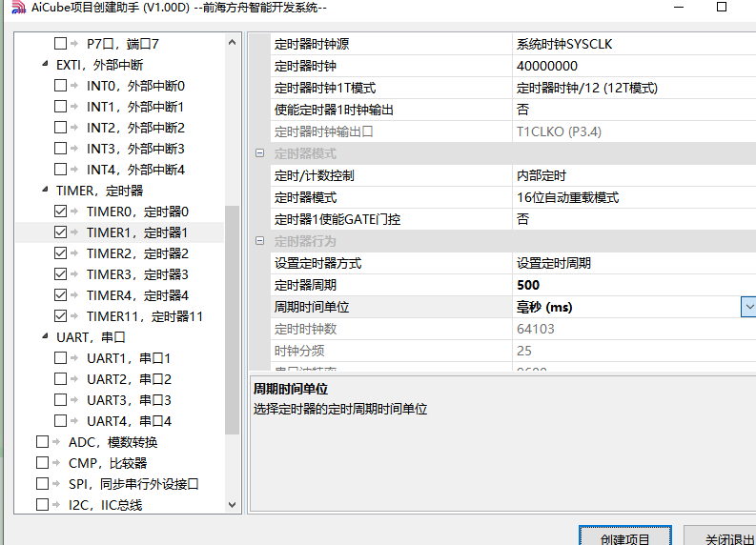756x545 pixels.
Task: Open TIMER11 定时器11 settings in tree
Action: pyautogui.click(x=145, y=316)
